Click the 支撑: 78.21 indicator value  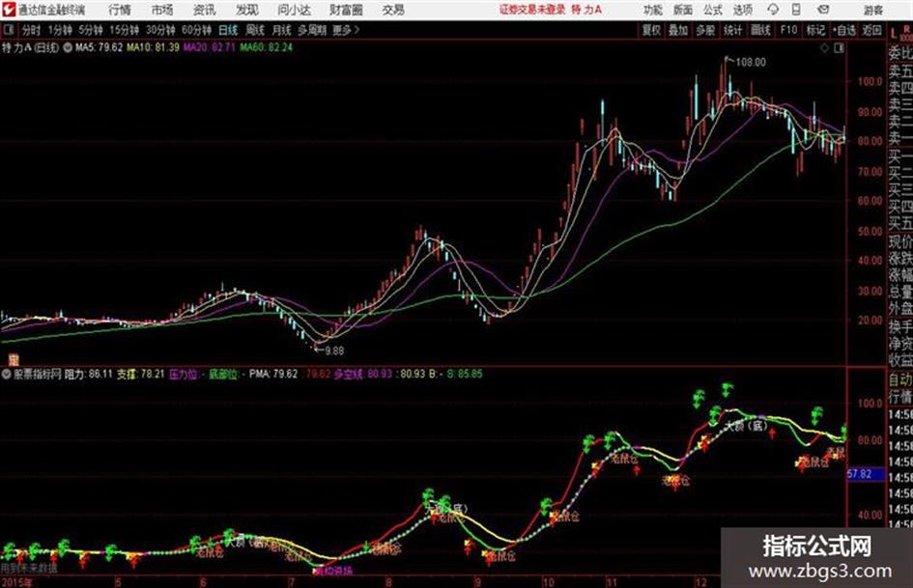(x=141, y=374)
